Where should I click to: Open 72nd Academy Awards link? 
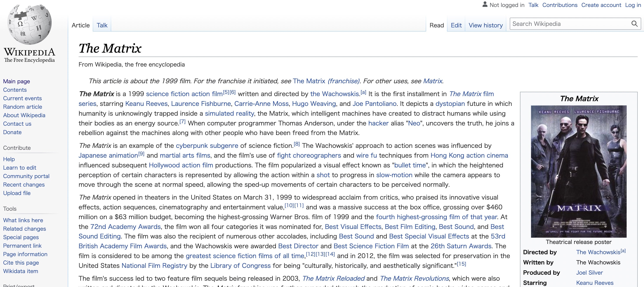point(125,227)
